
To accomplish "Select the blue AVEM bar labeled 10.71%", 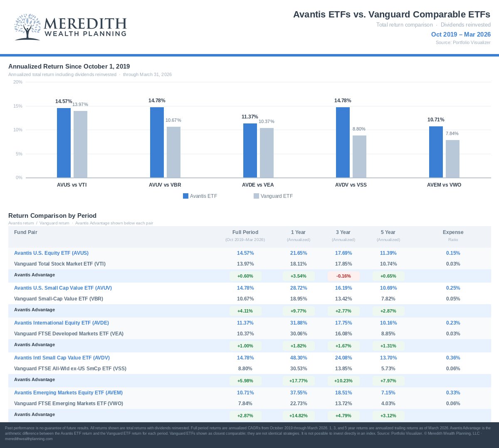I will tap(436, 152).
